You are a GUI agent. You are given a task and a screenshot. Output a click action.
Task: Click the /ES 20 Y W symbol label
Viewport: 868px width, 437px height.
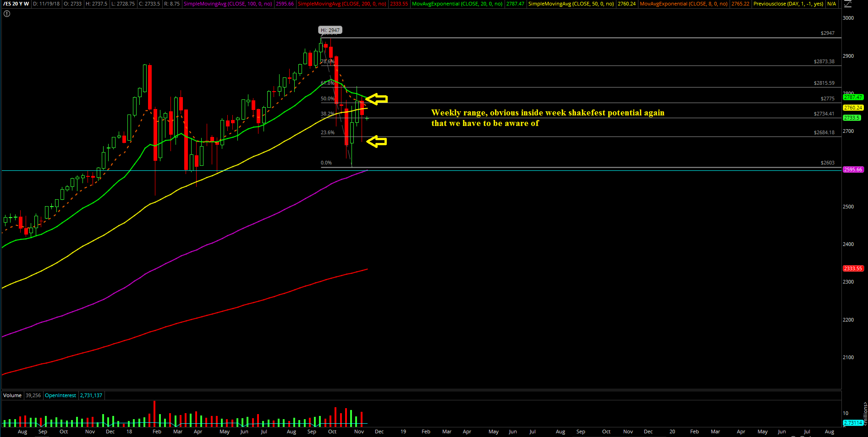click(x=16, y=4)
